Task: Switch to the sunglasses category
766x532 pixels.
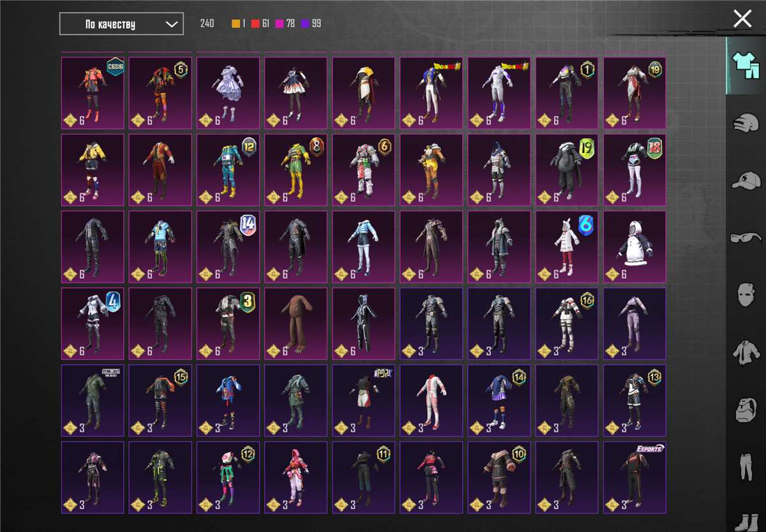Action: tap(744, 238)
